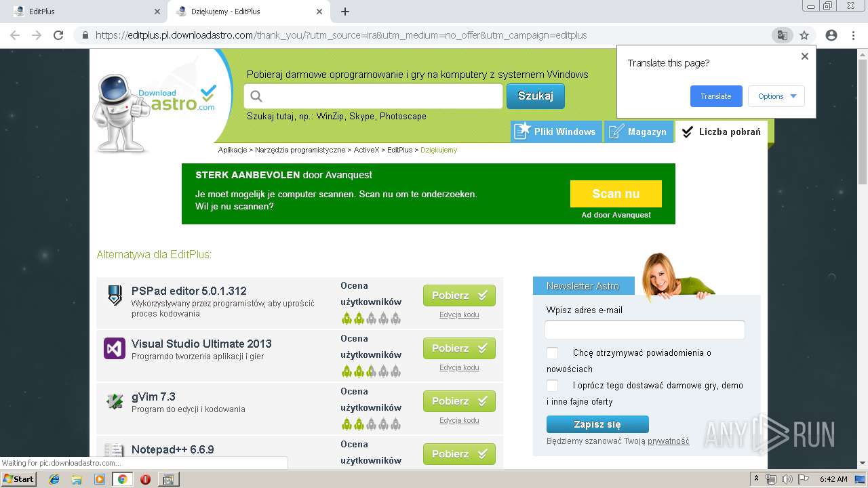This screenshot has height=488, width=868.
Task: Open the media player taskbar icon
Action: point(100,479)
